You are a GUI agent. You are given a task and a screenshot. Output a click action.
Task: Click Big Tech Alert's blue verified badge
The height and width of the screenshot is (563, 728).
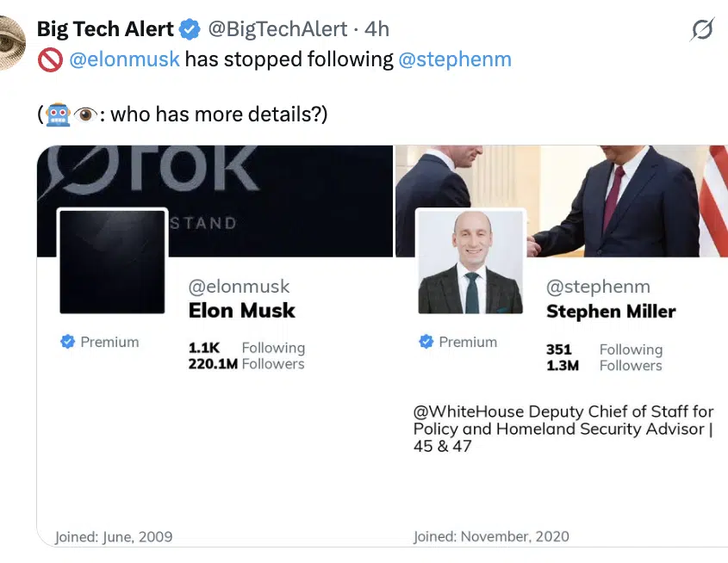tap(190, 29)
